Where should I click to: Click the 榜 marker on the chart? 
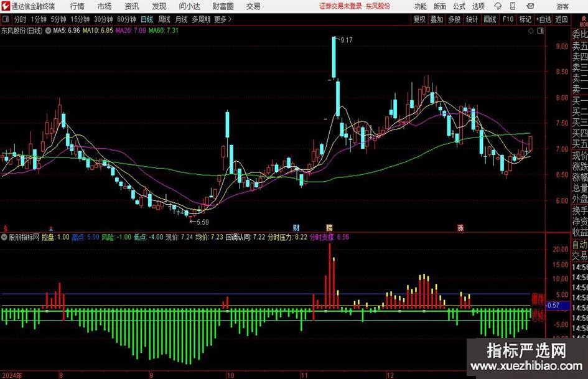(329, 227)
